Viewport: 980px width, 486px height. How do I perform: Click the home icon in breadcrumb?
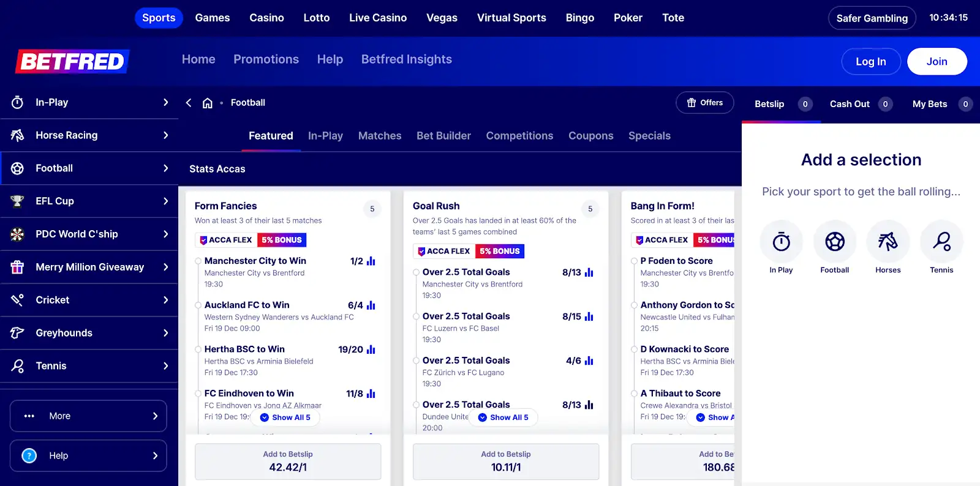[x=208, y=103]
